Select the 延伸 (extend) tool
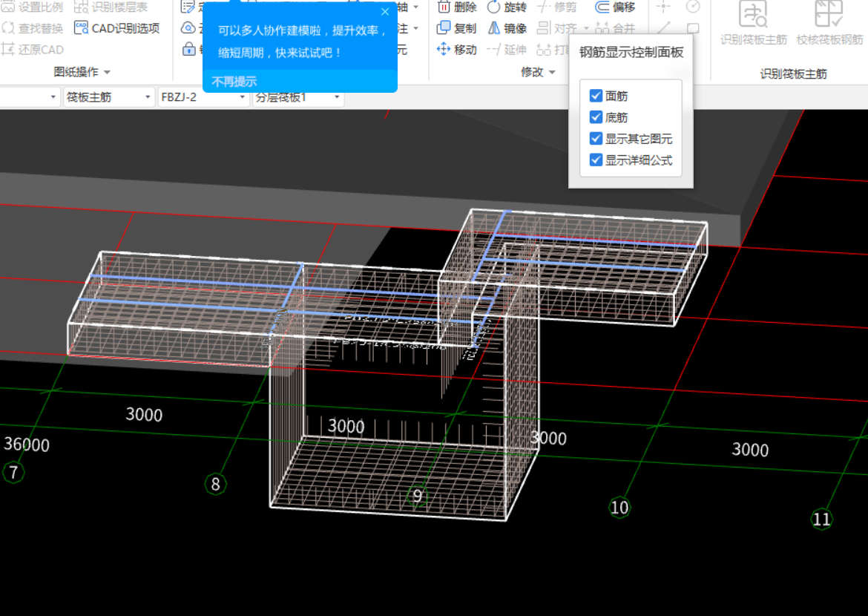Viewport: 868px width, 616px height. pyautogui.click(x=507, y=49)
